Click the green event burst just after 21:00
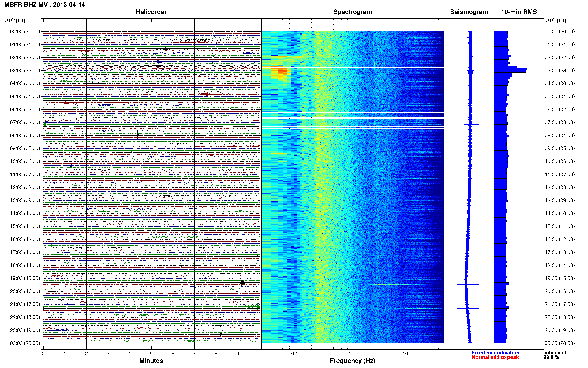 (x=258, y=306)
